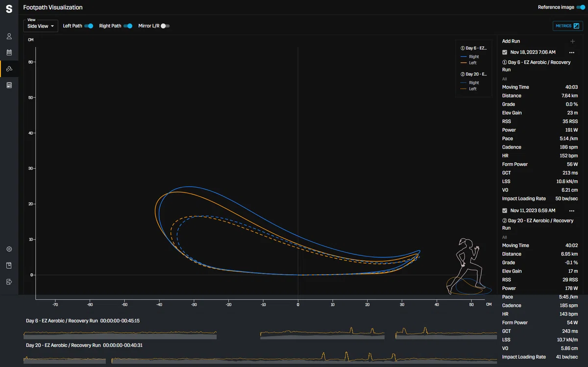Click the Day 6 timeline label 00:00:00-00:45:15
This screenshot has height=367, width=588.
click(x=120, y=321)
